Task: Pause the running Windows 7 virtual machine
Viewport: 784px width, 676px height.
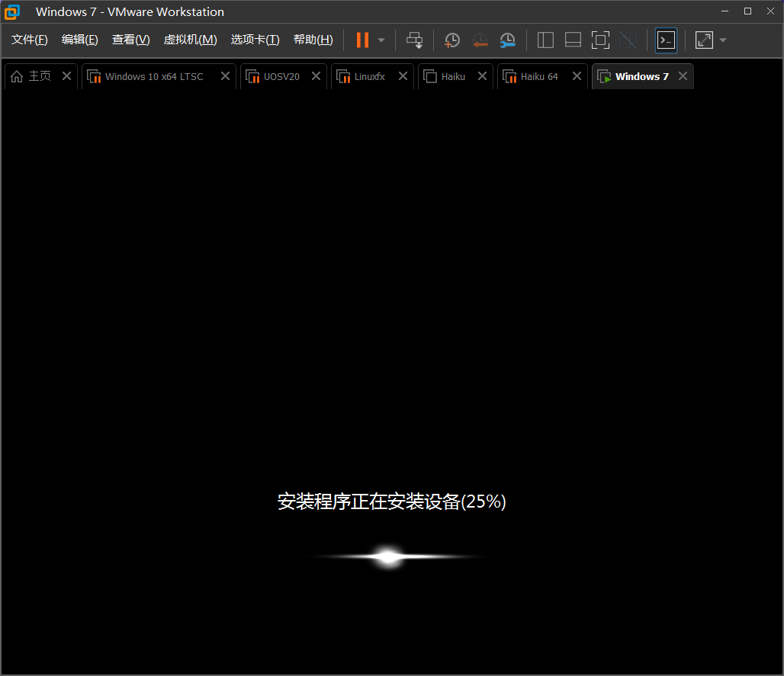Action: point(361,40)
